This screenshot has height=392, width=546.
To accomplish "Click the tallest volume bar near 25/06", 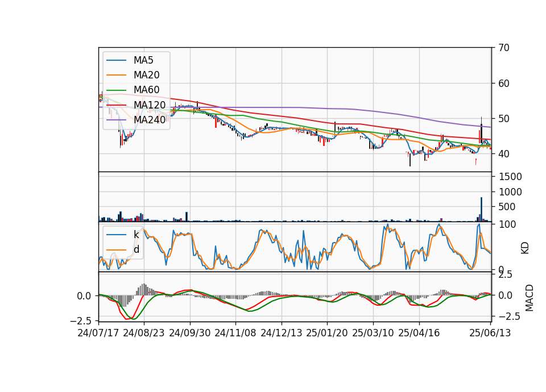I will [481, 210].
